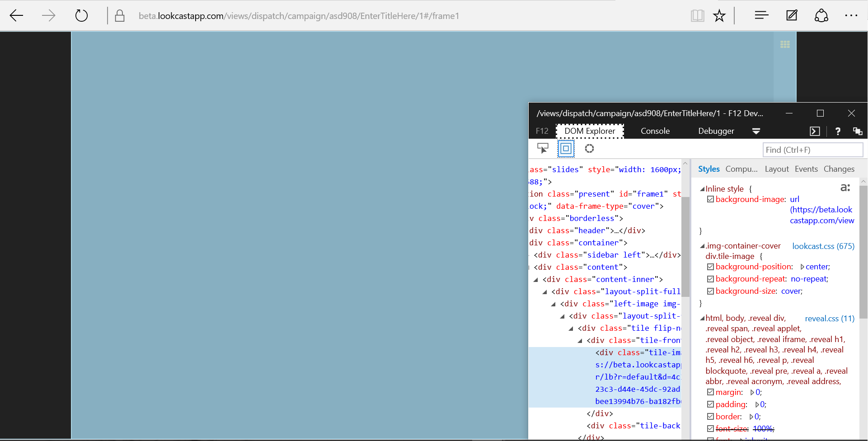This screenshot has width=868, height=441.
Task: Uncheck the background-size cover property
Action: [x=710, y=291]
